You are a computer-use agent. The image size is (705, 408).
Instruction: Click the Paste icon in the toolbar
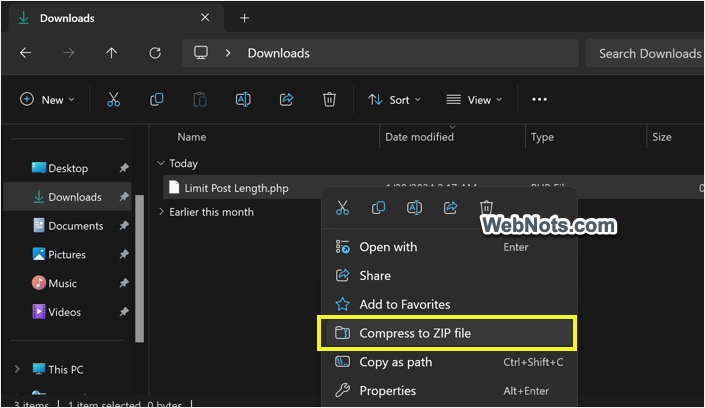click(200, 99)
